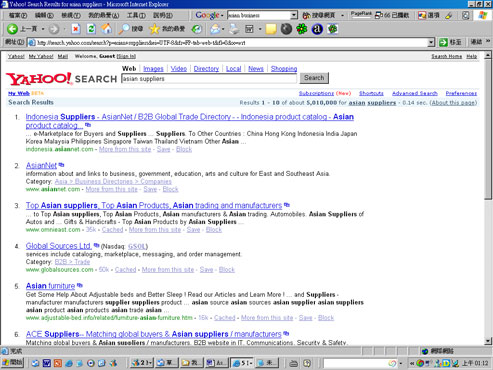Open the Google search web options dropdown

coord(342,15)
